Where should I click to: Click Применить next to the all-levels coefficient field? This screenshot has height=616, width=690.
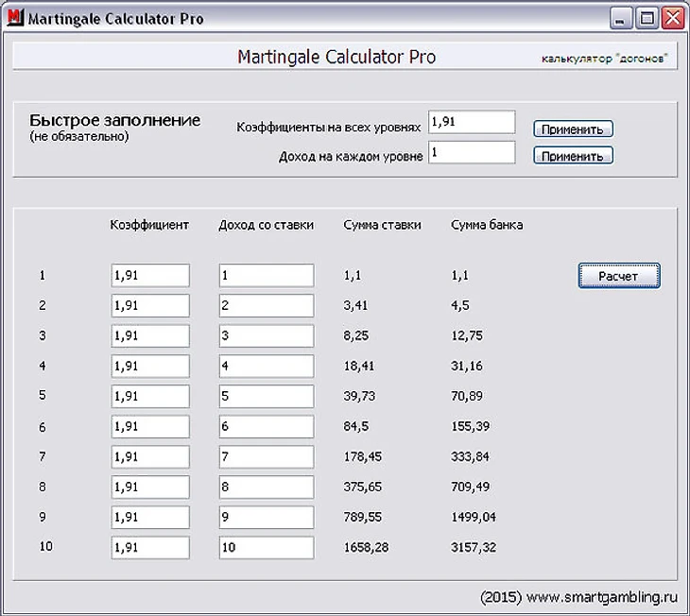pos(573,129)
